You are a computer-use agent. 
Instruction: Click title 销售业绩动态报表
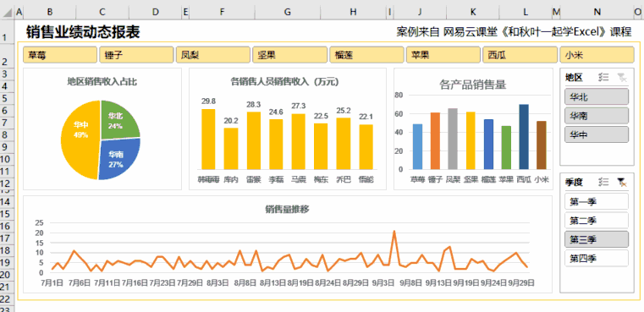tap(83, 31)
